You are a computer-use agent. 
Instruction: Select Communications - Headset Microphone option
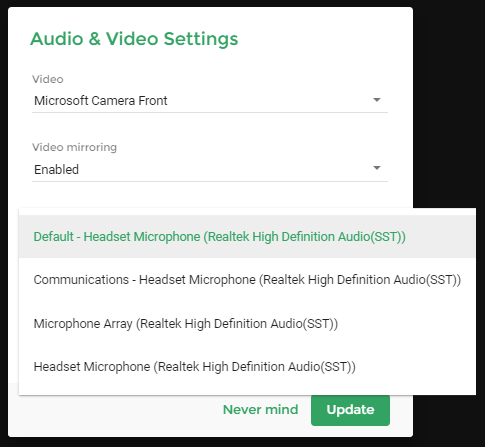pos(247,280)
